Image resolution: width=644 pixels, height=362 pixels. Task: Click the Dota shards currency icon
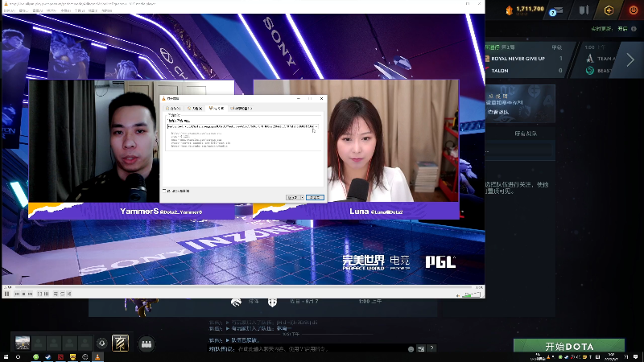tap(510, 10)
